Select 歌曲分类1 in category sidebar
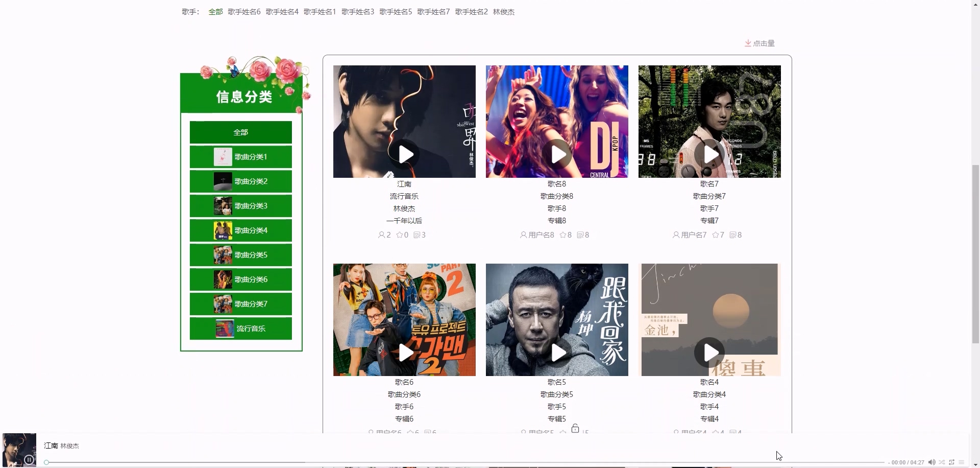This screenshot has height=468, width=980. click(241, 157)
